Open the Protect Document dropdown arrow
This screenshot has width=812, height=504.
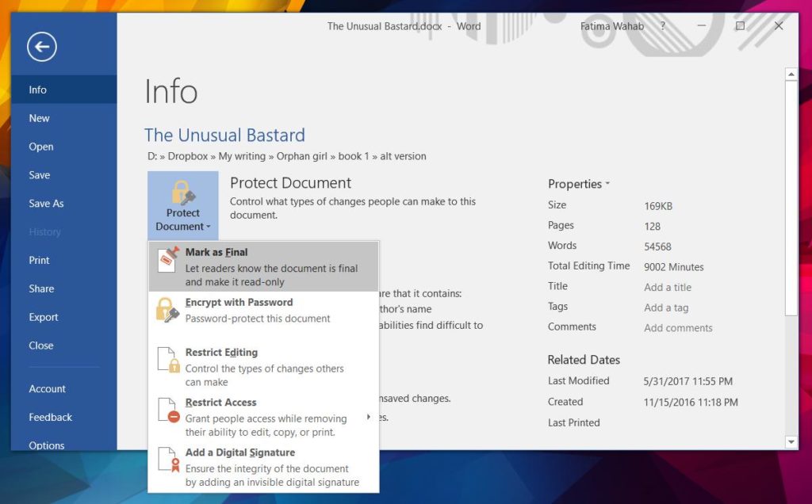208,227
